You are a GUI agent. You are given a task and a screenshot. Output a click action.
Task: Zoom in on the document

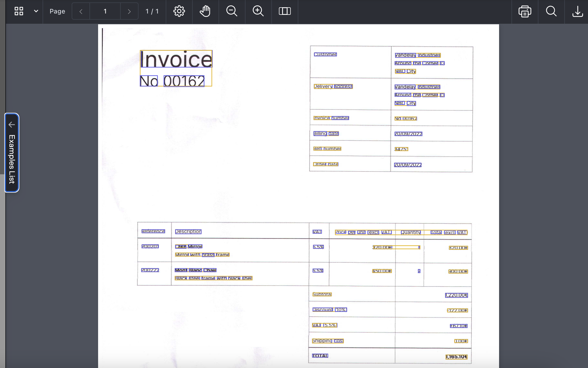(258, 11)
